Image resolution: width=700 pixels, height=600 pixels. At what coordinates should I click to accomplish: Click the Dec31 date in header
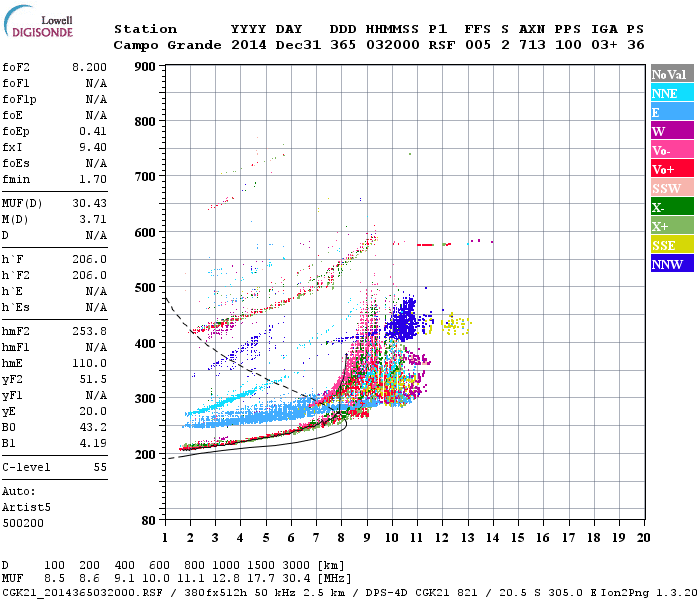tap(298, 45)
